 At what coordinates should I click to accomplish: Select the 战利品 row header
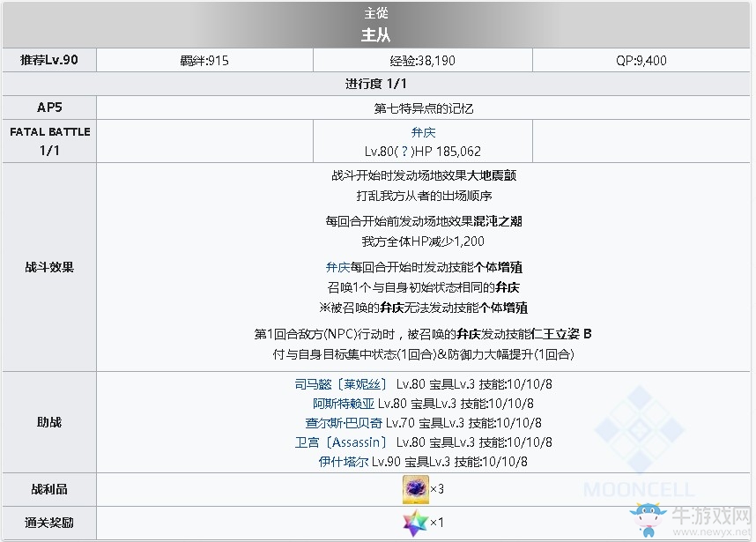(x=49, y=489)
